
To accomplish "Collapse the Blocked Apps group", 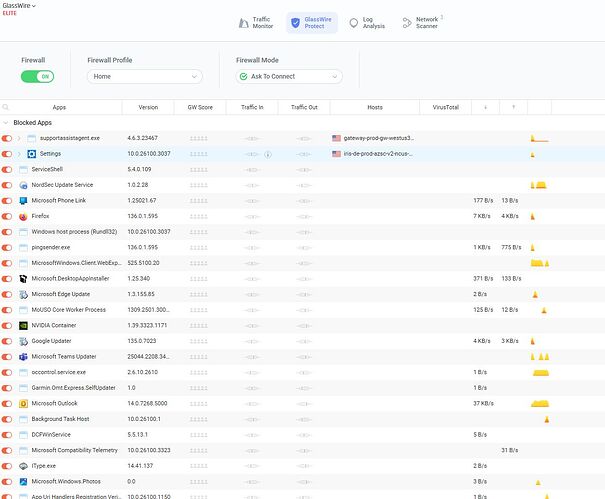I will click(6, 122).
